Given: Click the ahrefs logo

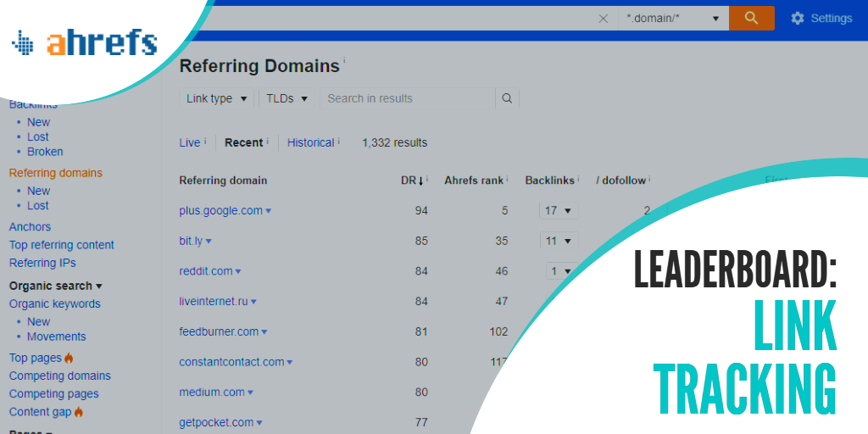Looking at the screenshot, I should click(x=84, y=43).
